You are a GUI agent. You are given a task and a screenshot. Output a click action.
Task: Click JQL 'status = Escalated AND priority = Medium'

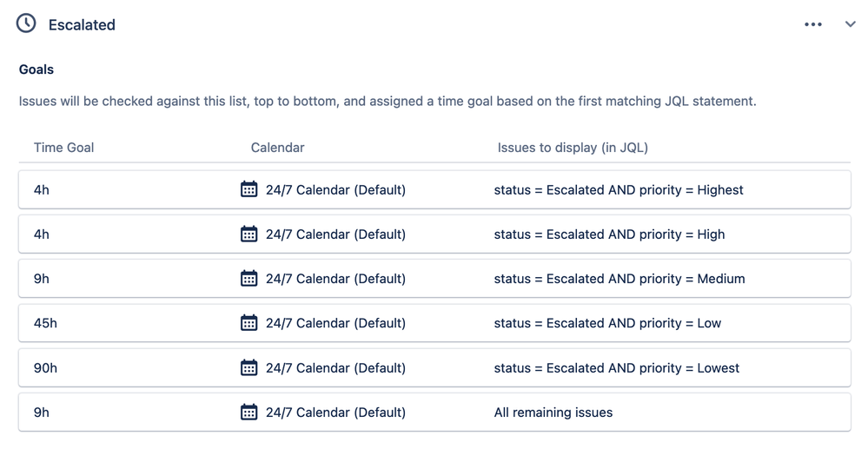click(620, 279)
